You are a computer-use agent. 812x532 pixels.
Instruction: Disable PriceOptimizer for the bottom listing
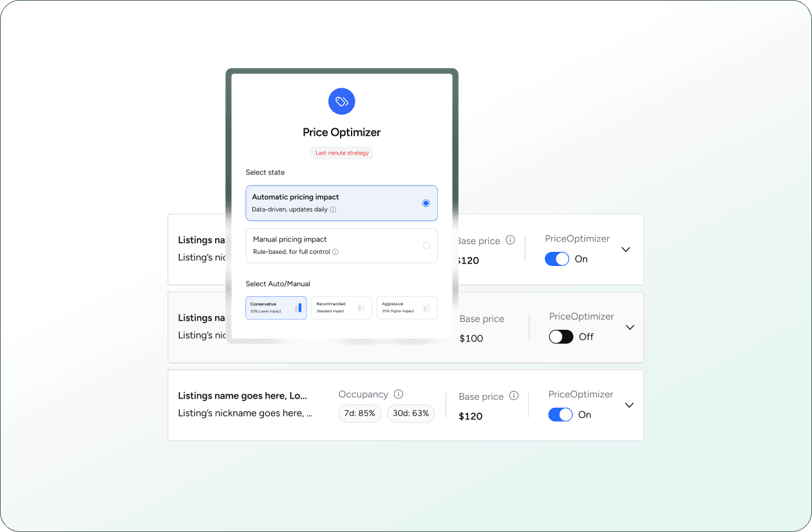tap(560, 414)
